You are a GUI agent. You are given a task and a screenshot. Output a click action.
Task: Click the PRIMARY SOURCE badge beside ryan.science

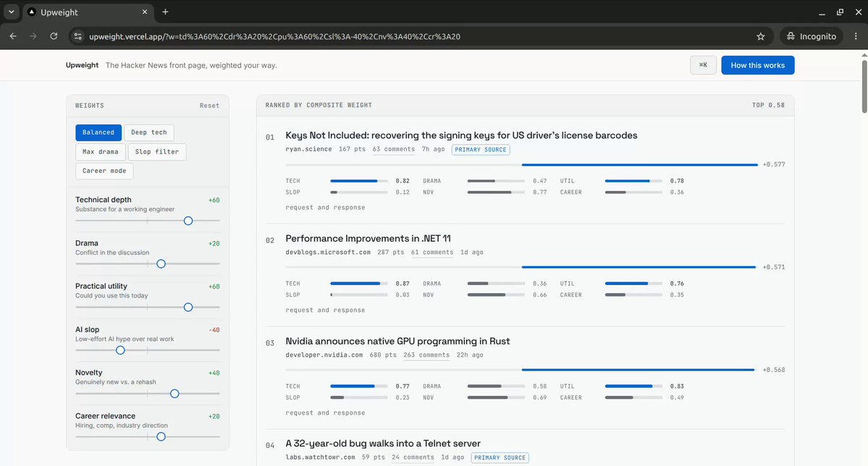pyautogui.click(x=481, y=150)
